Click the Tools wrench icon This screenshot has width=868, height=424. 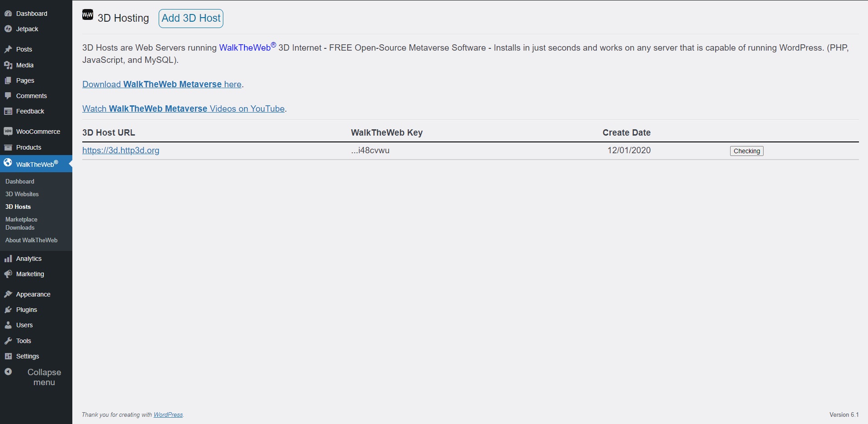(8, 341)
